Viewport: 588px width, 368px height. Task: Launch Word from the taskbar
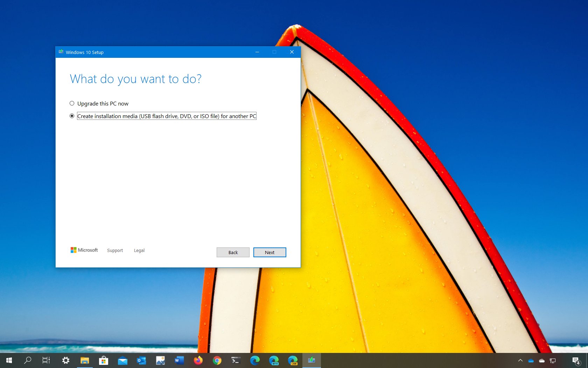(x=179, y=360)
